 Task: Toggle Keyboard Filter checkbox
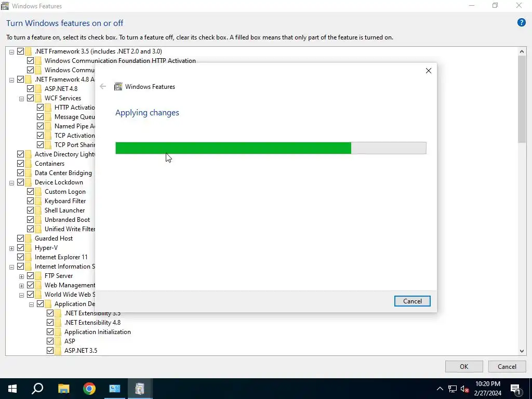coord(30,201)
